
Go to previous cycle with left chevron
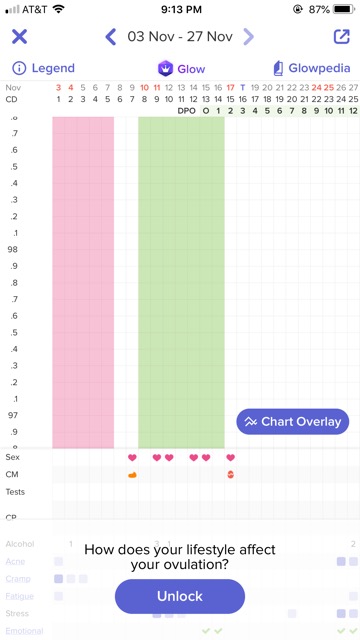click(x=111, y=37)
